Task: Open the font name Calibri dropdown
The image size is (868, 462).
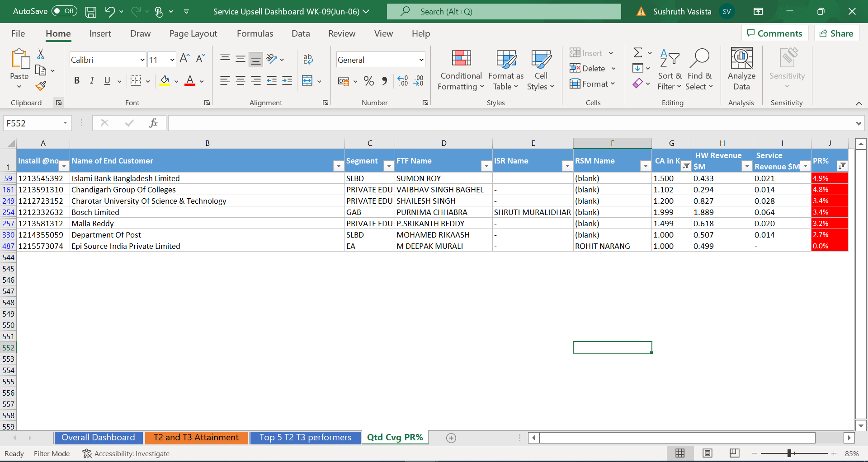Action: 142,60
